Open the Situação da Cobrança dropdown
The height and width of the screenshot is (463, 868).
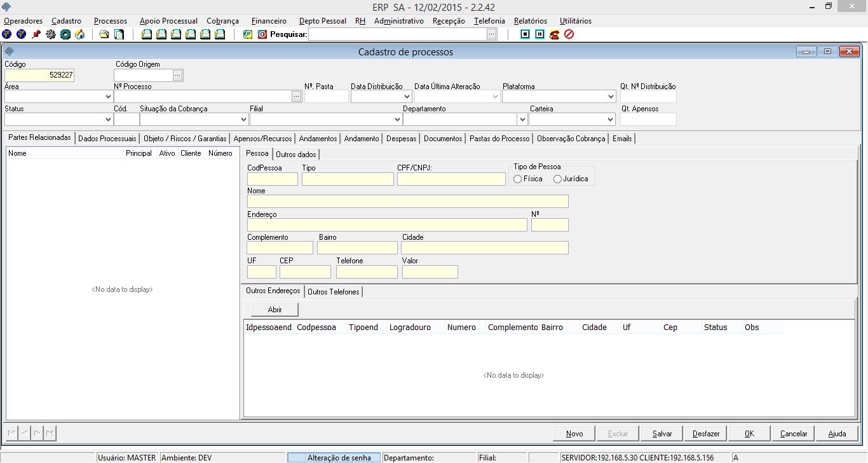(x=244, y=119)
